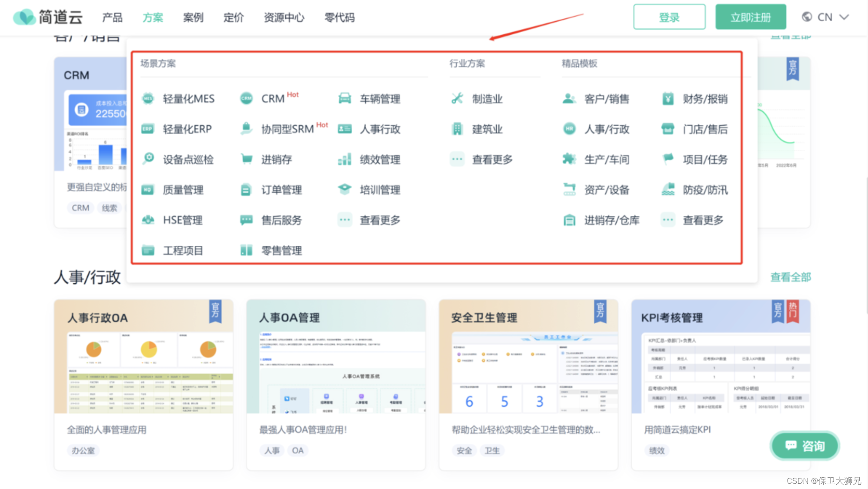The width and height of the screenshot is (868, 489).
Task: Open the 方案 navigation menu
Action: click(x=153, y=18)
